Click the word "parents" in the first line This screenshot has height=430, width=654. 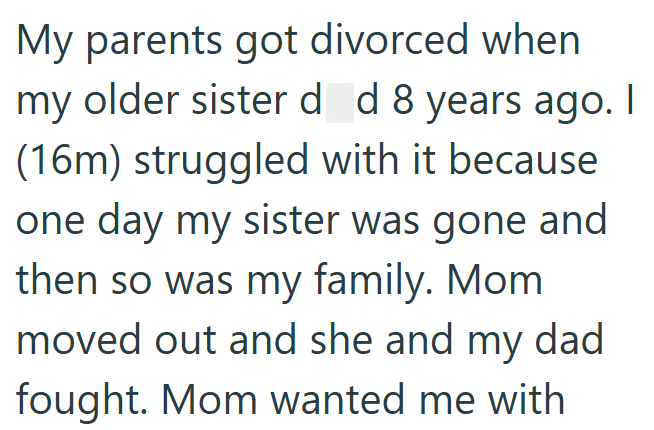coord(151,45)
